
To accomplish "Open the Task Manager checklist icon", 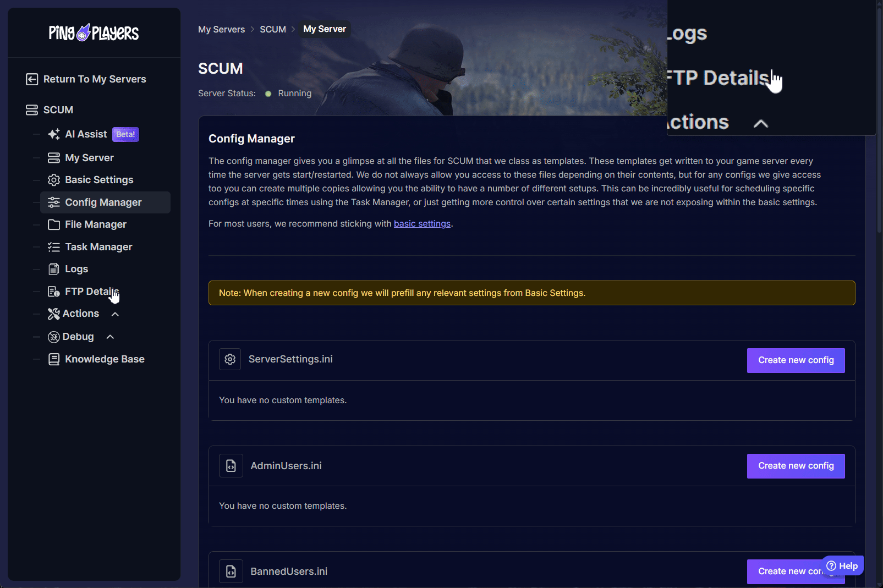I will pyautogui.click(x=54, y=247).
